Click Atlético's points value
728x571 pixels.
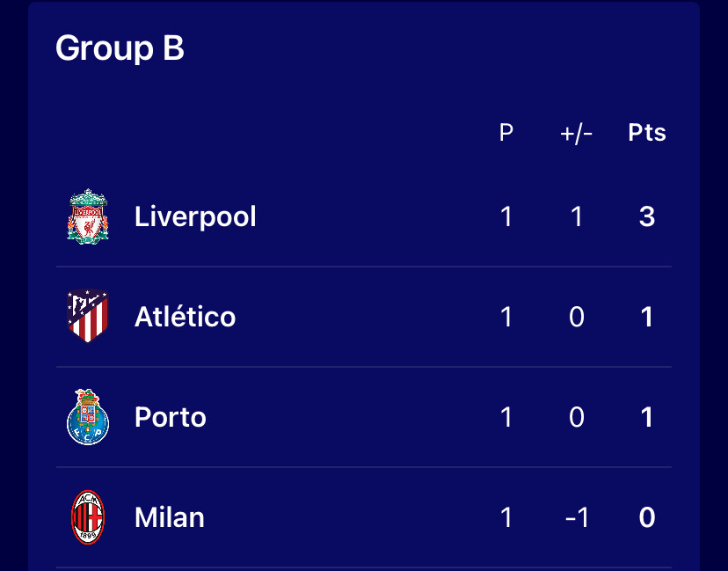(x=647, y=317)
